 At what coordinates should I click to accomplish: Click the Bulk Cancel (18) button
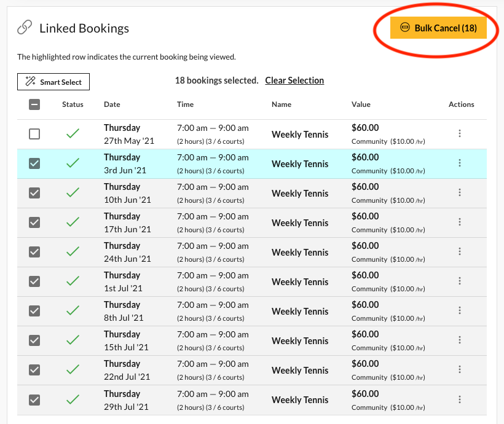tap(438, 27)
